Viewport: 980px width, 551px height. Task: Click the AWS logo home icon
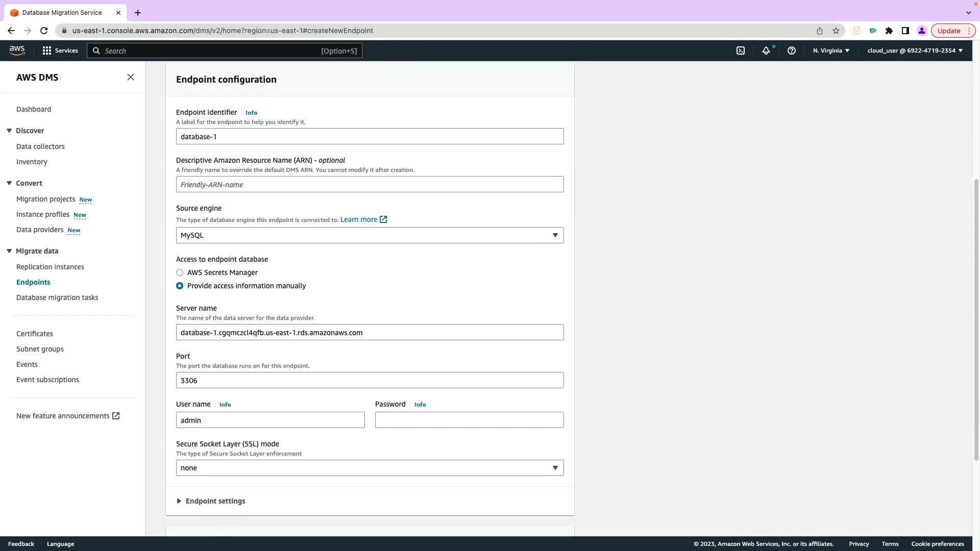[x=17, y=50]
